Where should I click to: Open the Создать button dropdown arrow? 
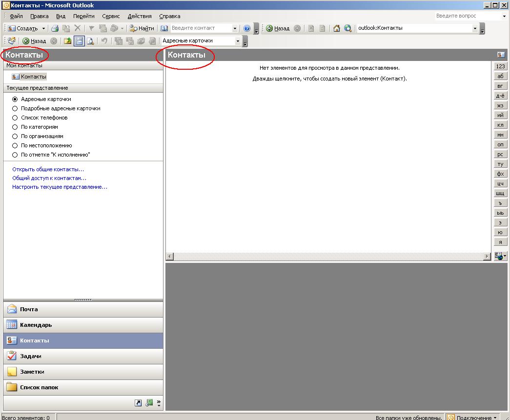[x=43, y=28]
